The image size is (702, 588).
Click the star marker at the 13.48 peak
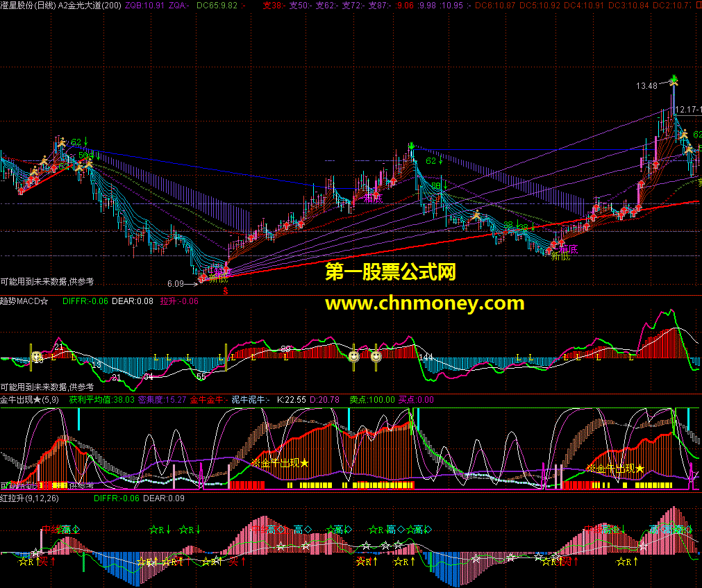[x=674, y=81]
